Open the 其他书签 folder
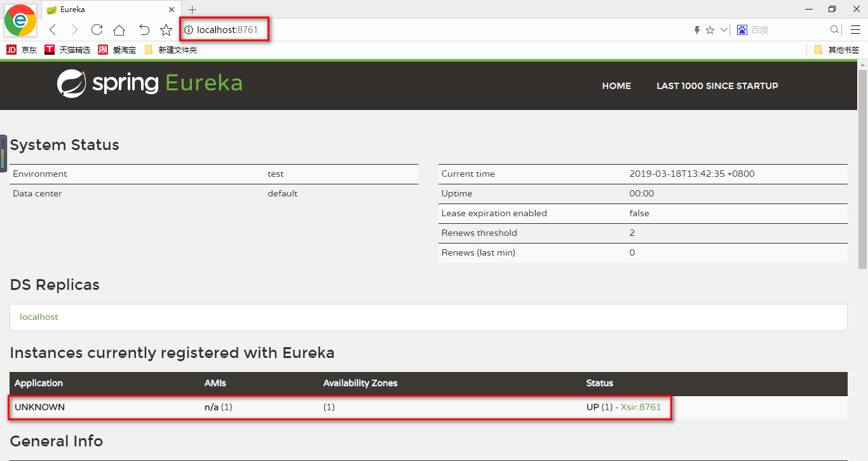Image resolution: width=868 pixels, height=461 pixels. click(837, 50)
